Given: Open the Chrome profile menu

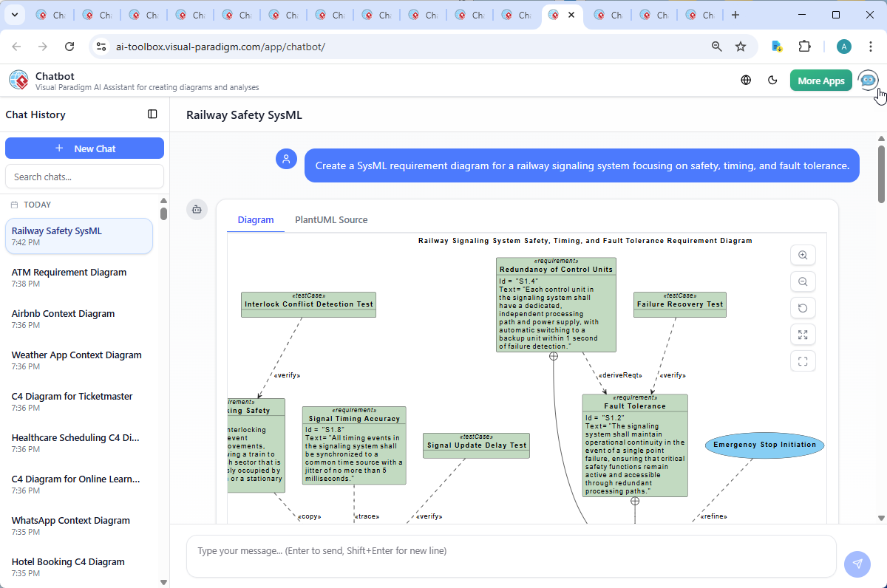Looking at the screenshot, I should click(843, 46).
